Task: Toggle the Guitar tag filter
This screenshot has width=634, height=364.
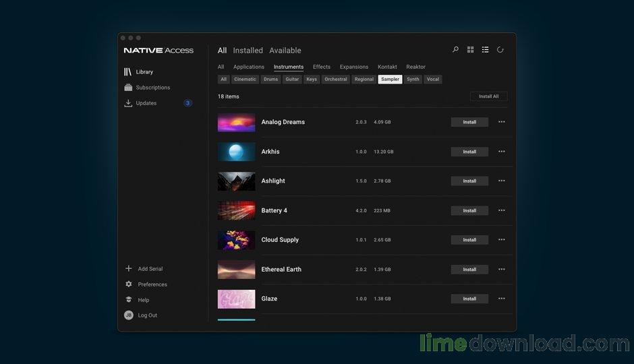Action: click(x=292, y=79)
